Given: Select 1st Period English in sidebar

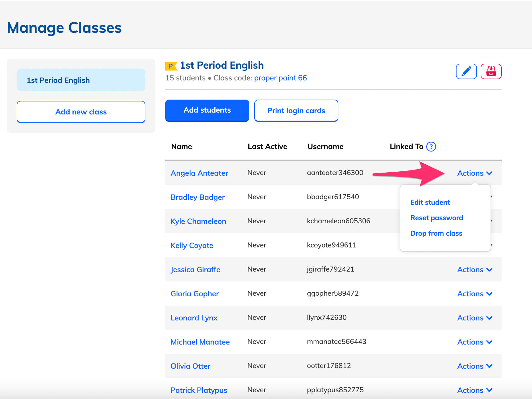Looking at the screenshot, I should click(81, 80).
